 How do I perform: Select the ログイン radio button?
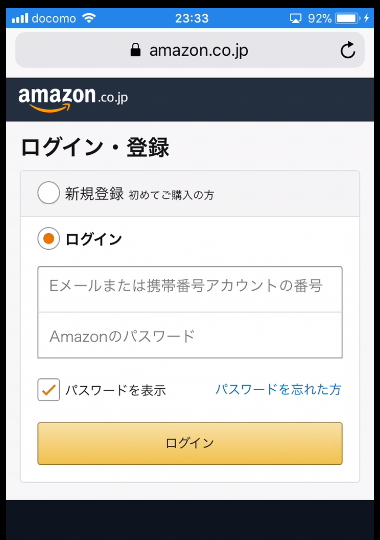point(49,238)
